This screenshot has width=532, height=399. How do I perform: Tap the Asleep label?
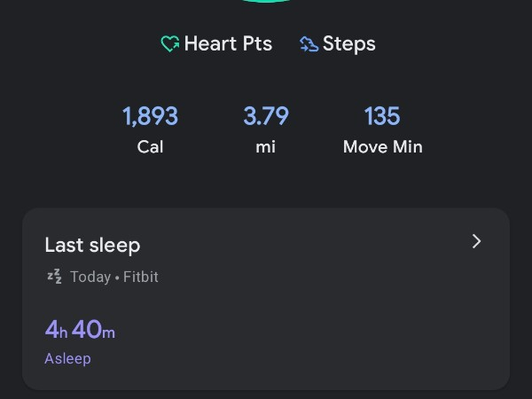67,359
